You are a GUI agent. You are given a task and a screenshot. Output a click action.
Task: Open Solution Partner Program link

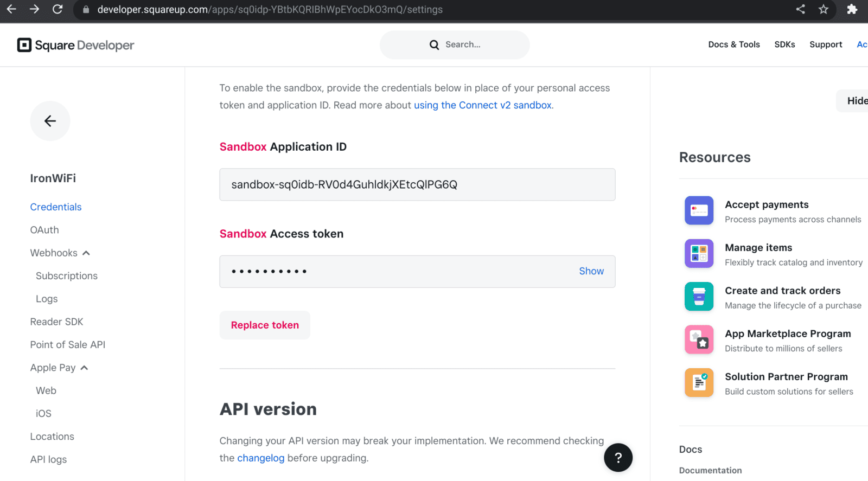pos(786,376)
